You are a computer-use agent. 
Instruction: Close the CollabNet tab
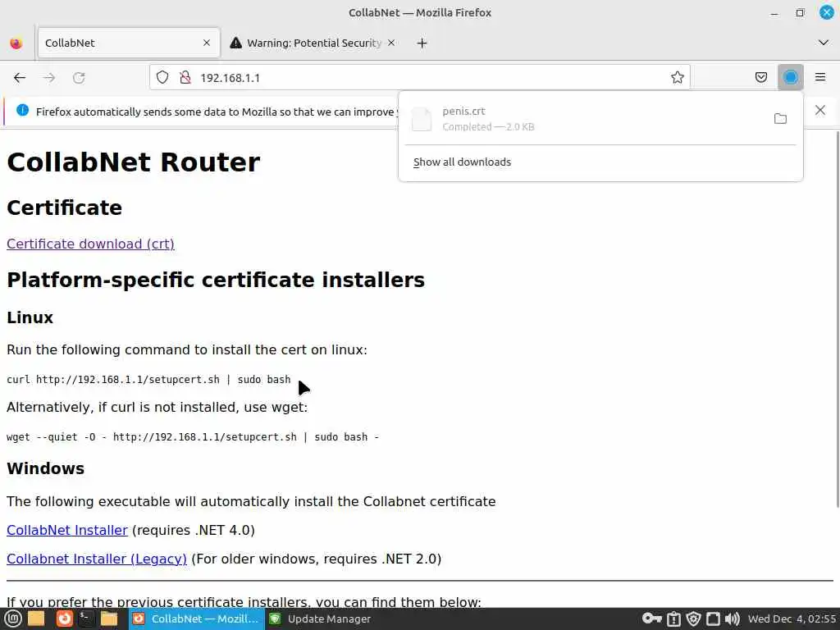point(206,43)
